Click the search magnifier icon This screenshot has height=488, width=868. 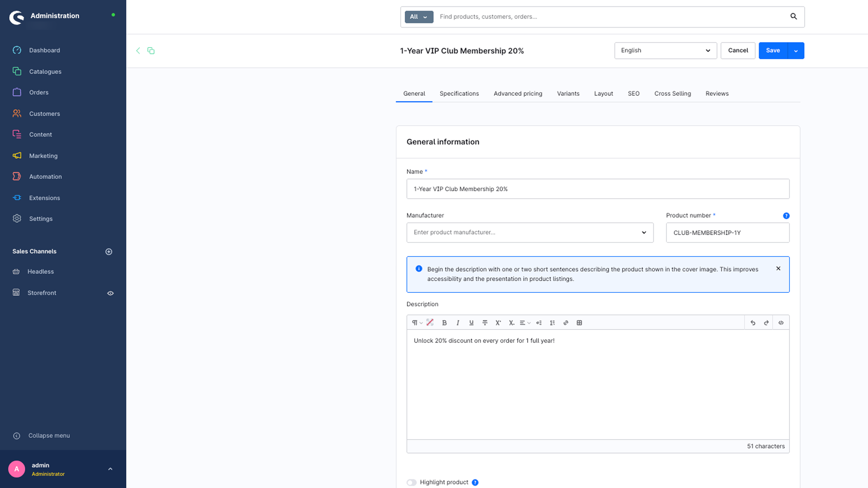(793, 17)
